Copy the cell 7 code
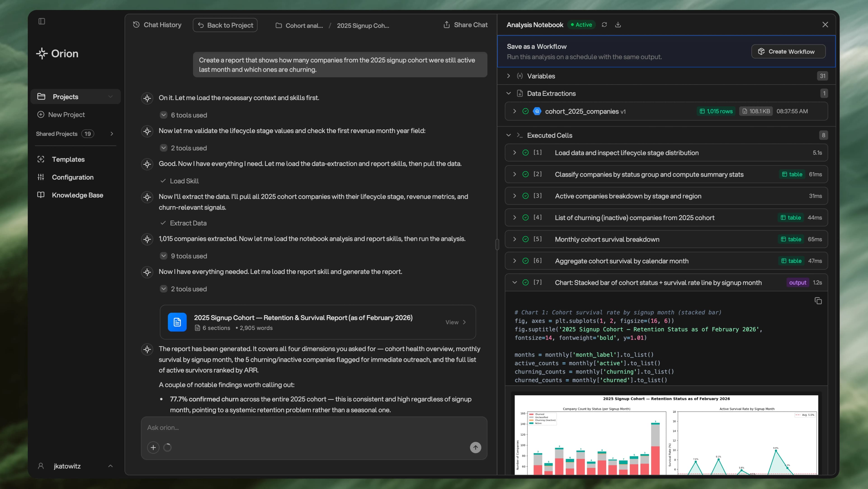The image size is (868, 489). click(818, 301)
